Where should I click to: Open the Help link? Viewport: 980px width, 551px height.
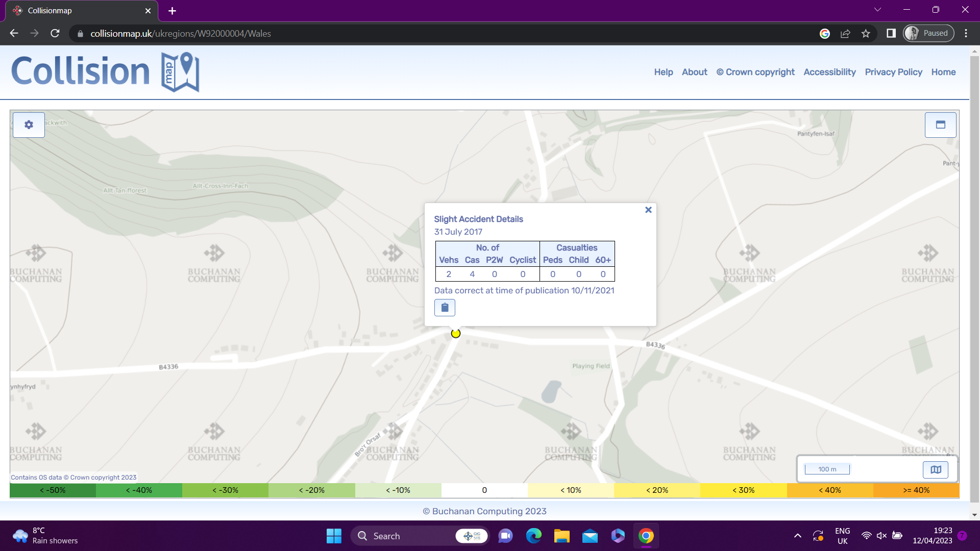point(663,72)
